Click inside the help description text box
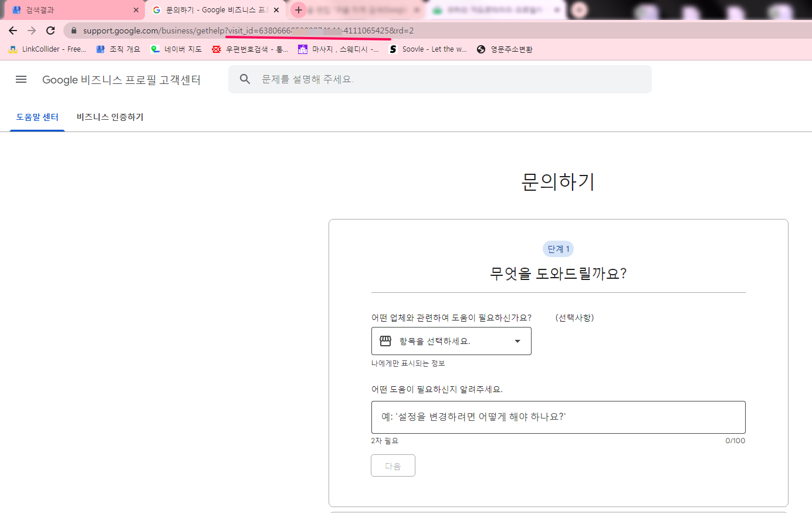812x513 pixels. coord(557,417)
